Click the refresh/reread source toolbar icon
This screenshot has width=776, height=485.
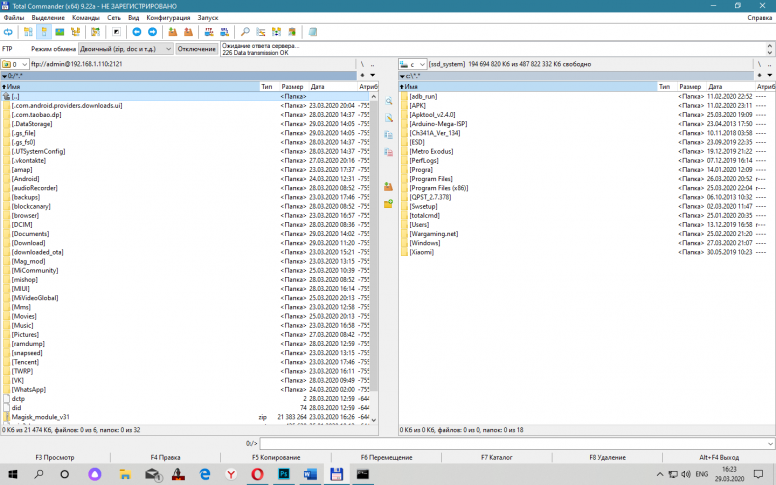[8, 32]
